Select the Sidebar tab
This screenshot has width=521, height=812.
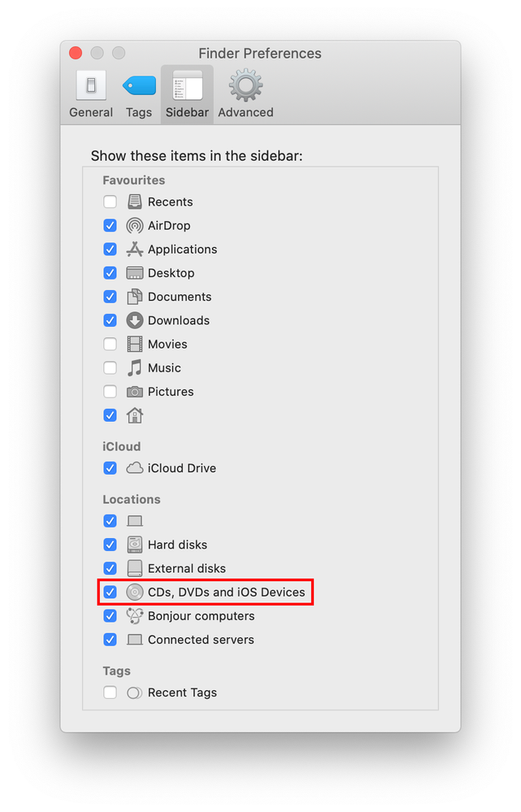187,94
